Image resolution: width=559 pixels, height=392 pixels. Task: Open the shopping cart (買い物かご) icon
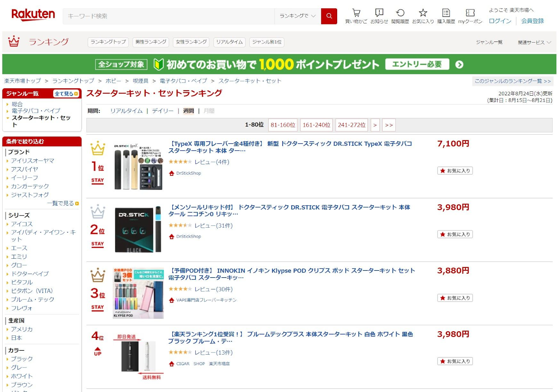tap(356, 13)
